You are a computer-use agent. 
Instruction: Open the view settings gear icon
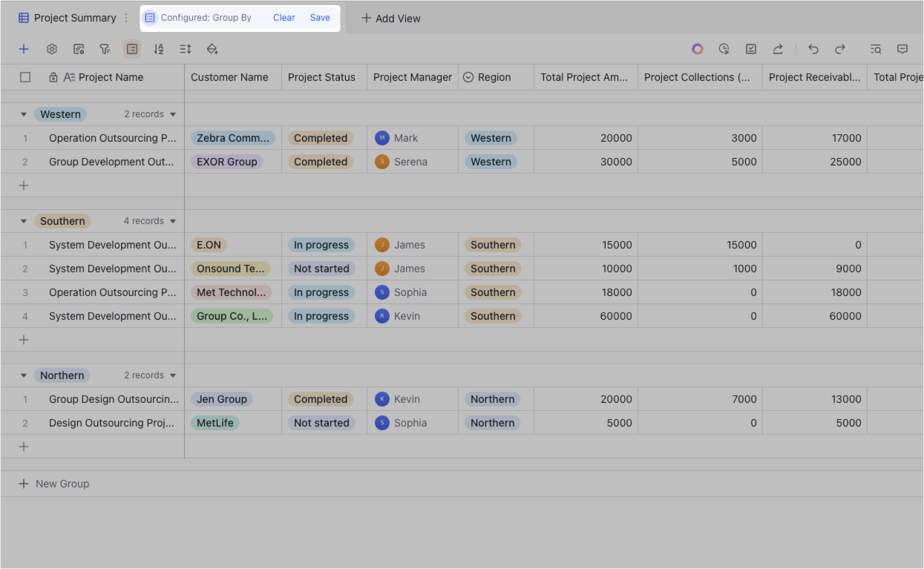click(52, 49)
